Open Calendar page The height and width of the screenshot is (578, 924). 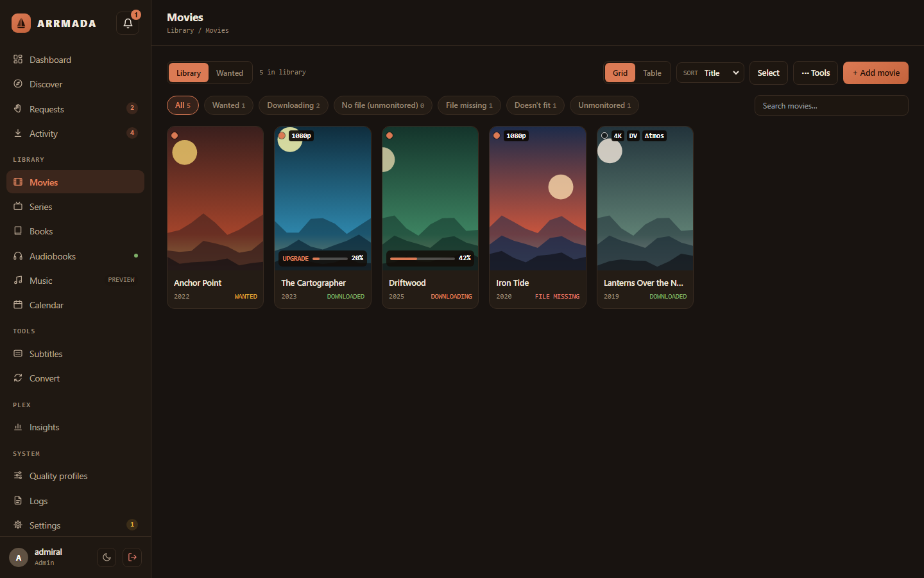[x=75, y=305]
